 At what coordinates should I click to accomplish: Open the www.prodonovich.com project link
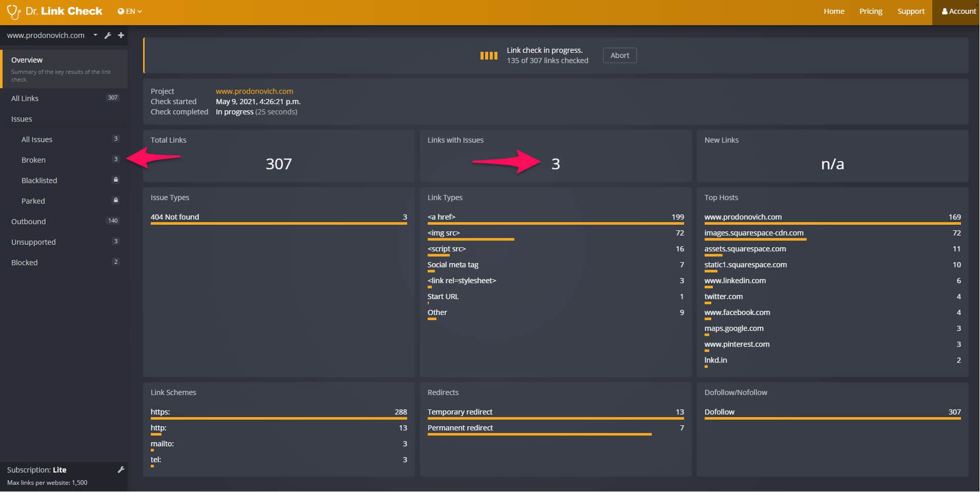point(254,91)
